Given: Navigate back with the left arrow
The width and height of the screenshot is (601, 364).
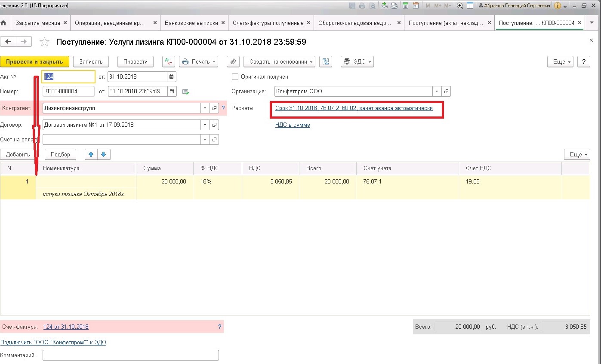Looking at the screenshot, I should [8, 41].
